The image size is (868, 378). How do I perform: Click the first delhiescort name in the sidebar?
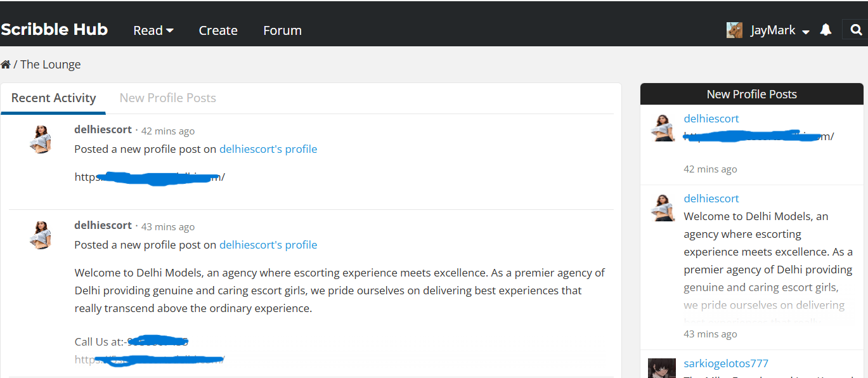(711, 119)
